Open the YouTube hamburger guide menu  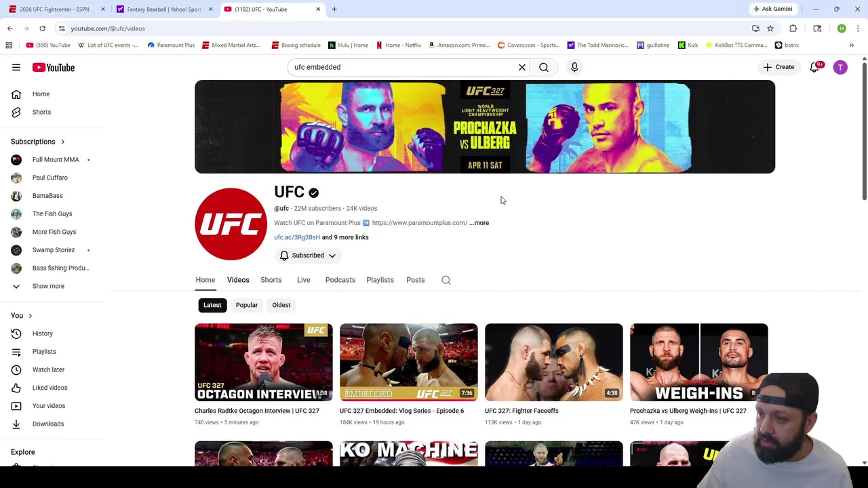point(16,67)
